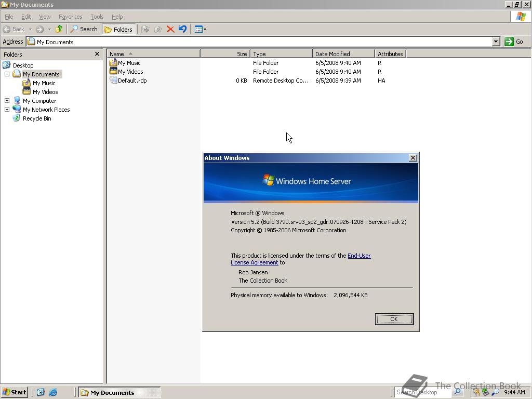Image resolution: width=532 pixels, height=399 pixels.
Task: Sort by the Name column header
Action: 154,54
